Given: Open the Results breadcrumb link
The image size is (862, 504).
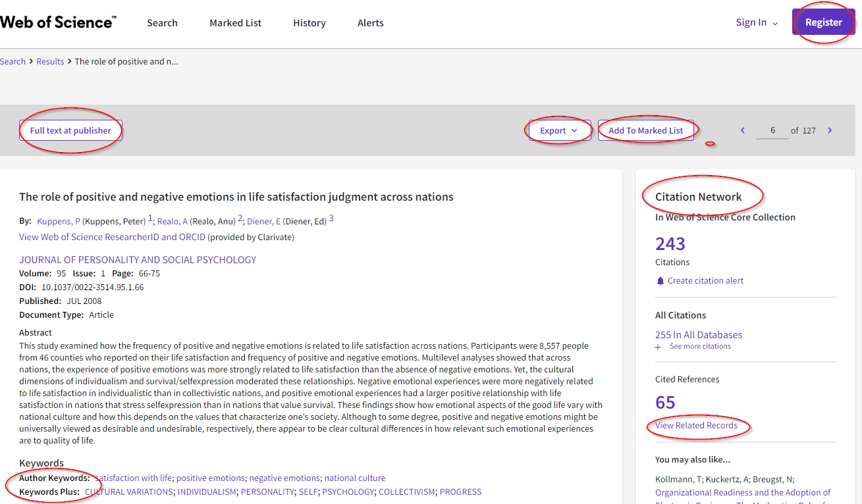Looking at the screenshot, I should click(50, 61).
